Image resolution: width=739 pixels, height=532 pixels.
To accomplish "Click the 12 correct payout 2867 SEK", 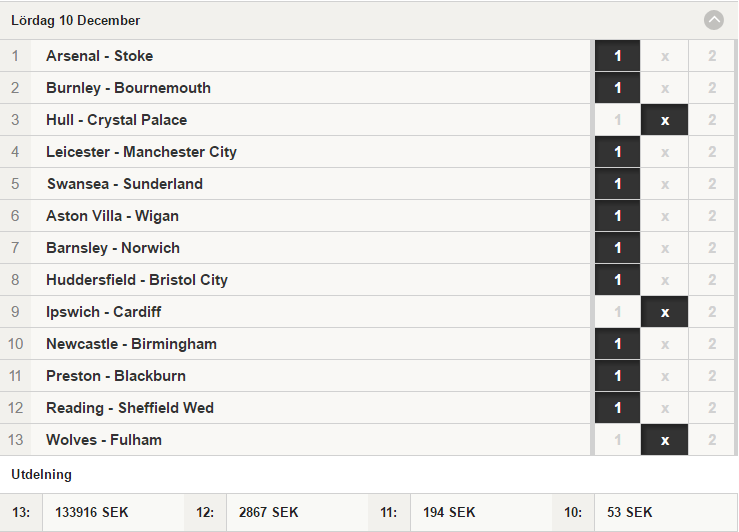I will (269, 512).
